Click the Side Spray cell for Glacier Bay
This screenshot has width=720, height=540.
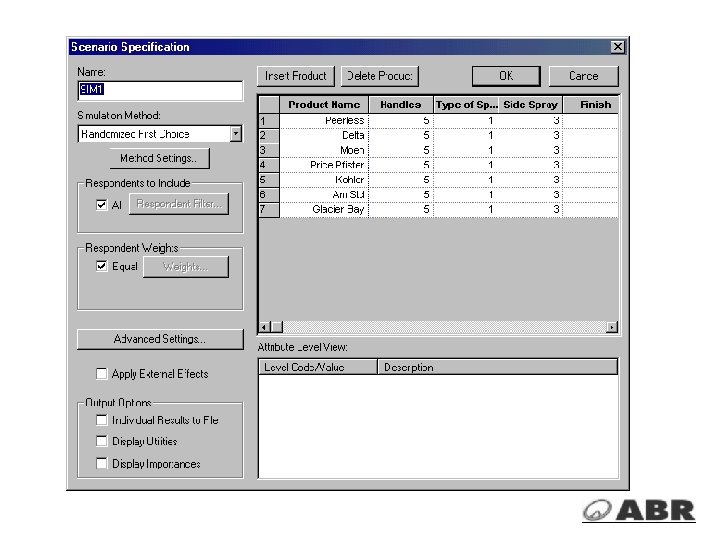coord(531,209)
